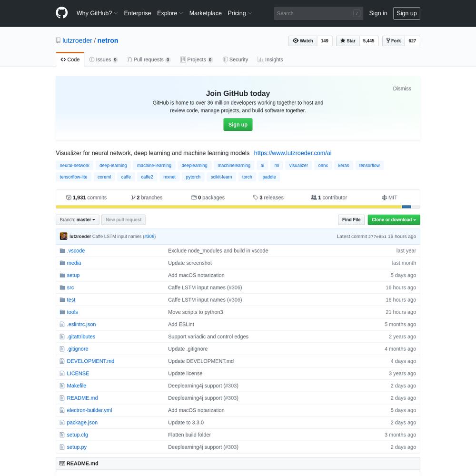Fork the netron repository

point(394,40)
